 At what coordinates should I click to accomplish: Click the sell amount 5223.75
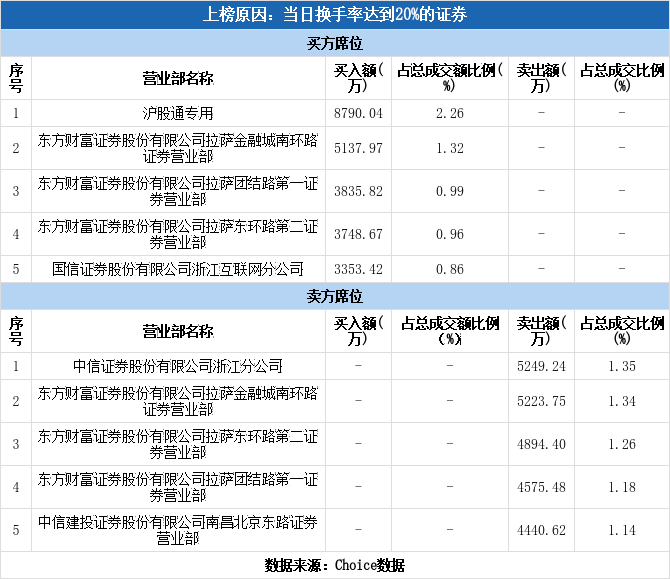541,401
